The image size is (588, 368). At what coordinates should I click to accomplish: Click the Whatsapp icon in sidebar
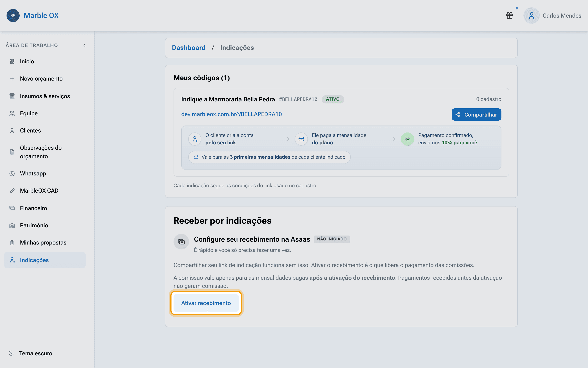12,174
